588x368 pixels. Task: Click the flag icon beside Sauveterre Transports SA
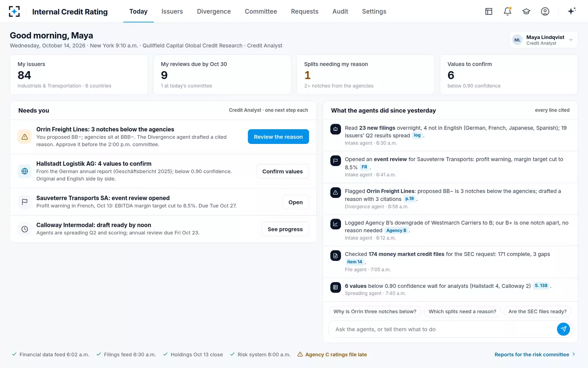point(24,202)
